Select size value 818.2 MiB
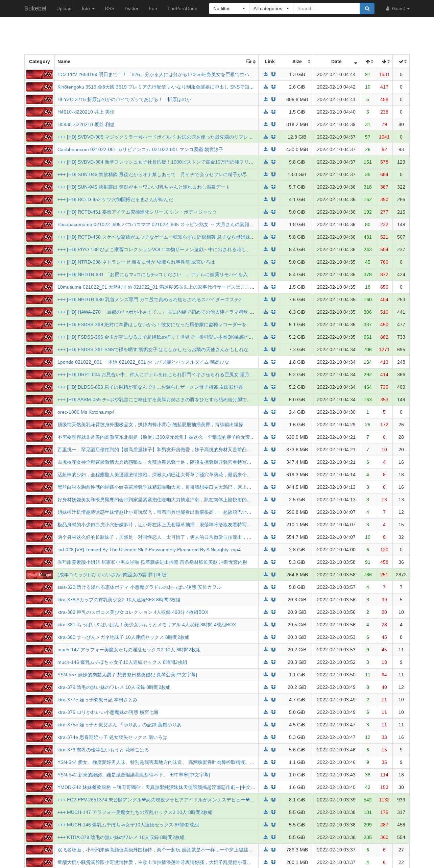This screenshot has width=434, height=868. (x=297, y=124)
